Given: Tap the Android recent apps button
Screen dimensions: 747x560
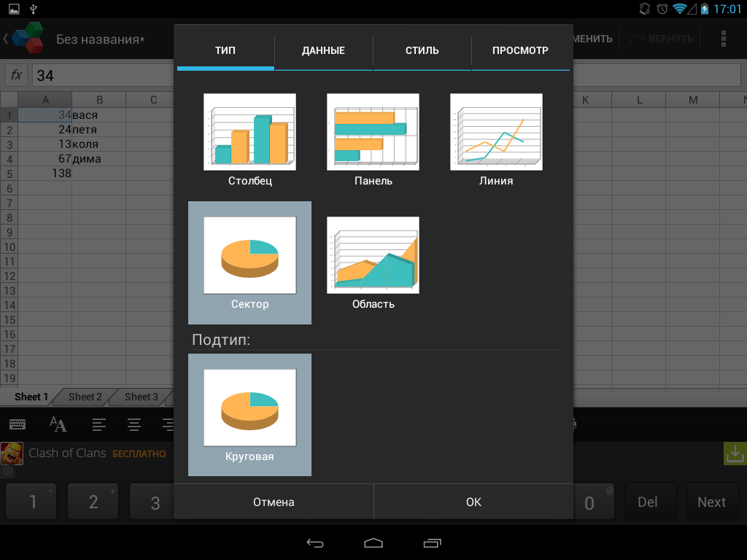Looking at the screenshot, I should coord(432,542).
